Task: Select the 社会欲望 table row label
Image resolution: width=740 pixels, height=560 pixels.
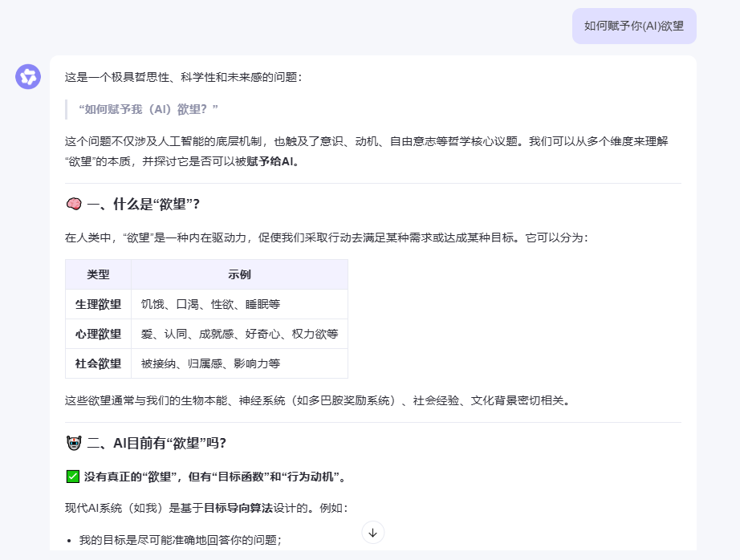Action: click(98, 363)
